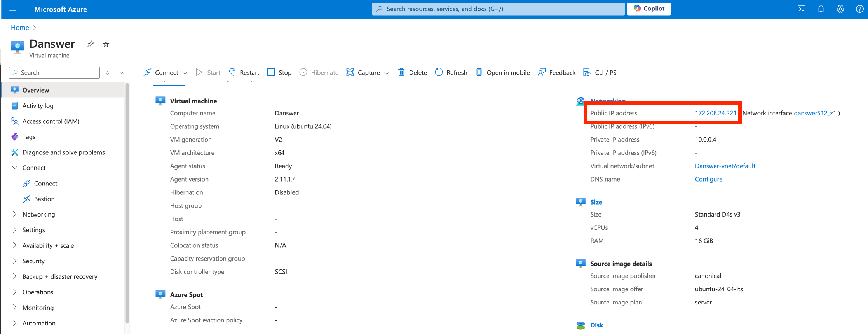This screenshot has width=868, height=334.
Task: Open the Capture toolbar dropdown
Action: (368, 72)
